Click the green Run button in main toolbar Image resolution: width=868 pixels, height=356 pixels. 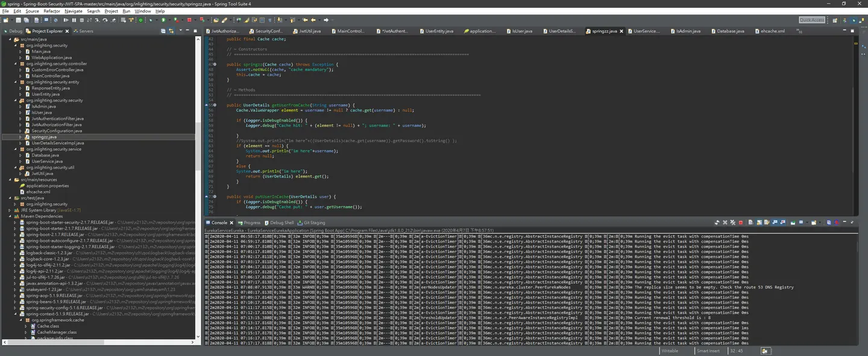tap(163, 20)
